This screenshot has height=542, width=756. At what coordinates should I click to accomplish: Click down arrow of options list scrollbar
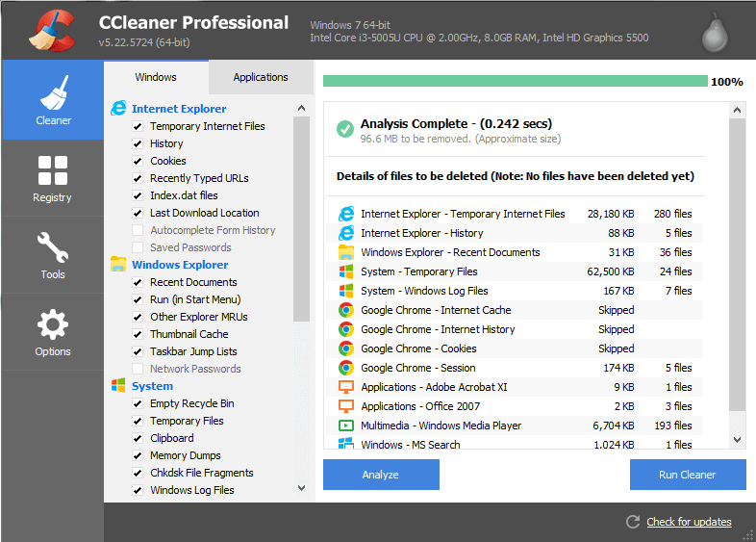[301, 488]
